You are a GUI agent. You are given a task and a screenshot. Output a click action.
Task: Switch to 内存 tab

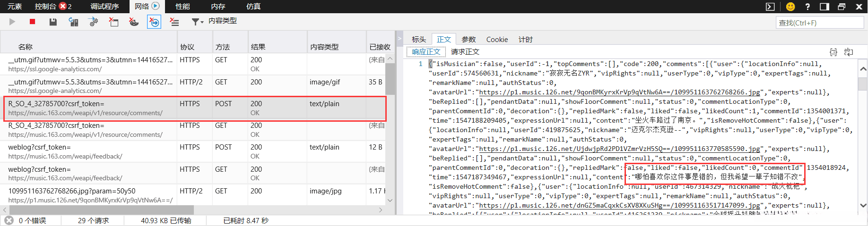tap(218, 6)
